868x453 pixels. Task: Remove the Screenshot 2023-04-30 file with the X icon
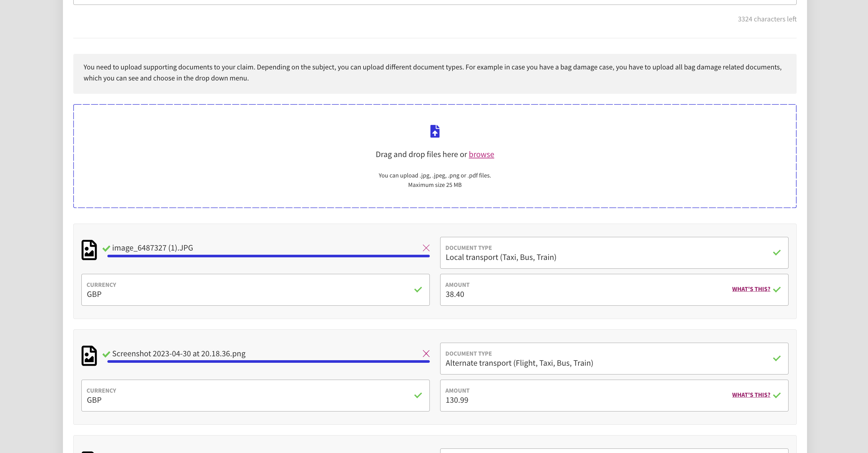(x=426, y=354)
